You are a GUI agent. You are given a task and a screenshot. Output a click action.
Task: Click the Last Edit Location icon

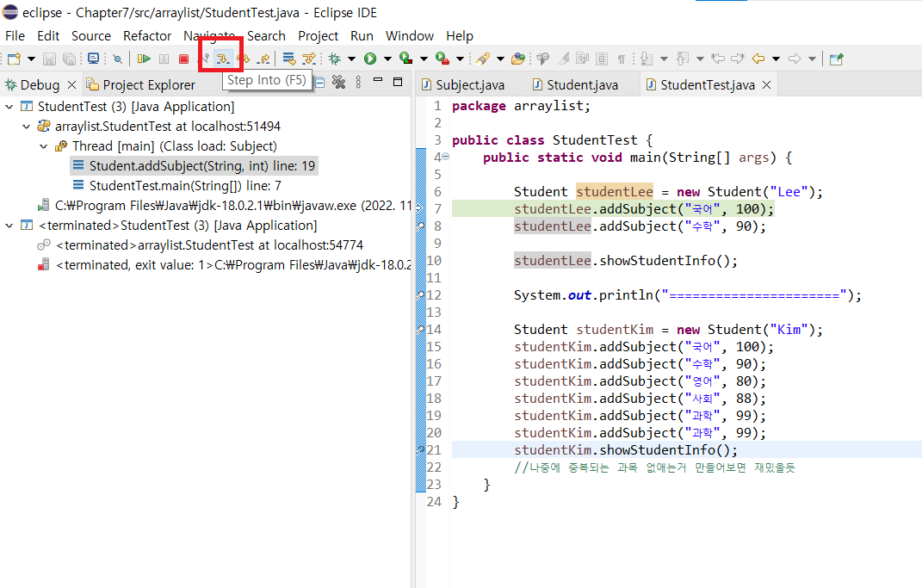tap(718, 59)
